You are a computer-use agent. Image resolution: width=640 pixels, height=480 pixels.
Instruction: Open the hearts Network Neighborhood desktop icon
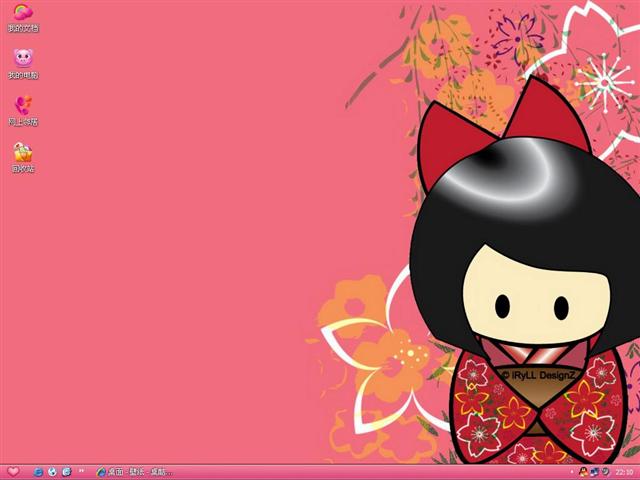point(23,111)
